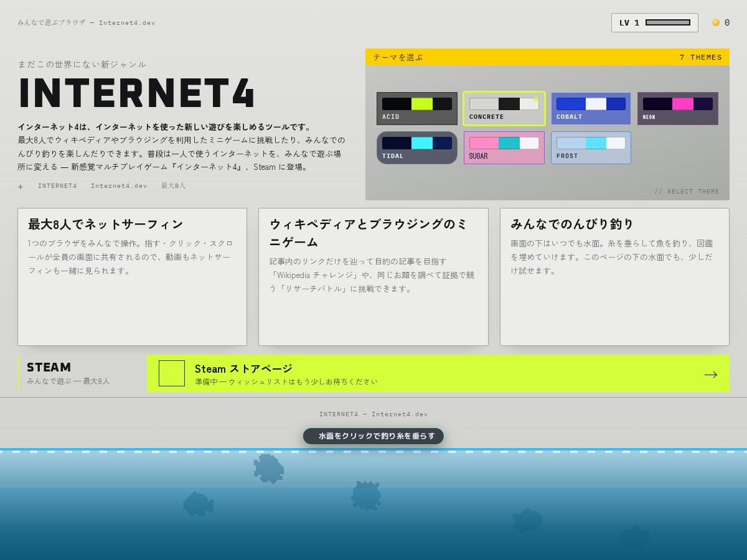Click the // SELECT THEME text
Image resolution: width=747 pixels, height=560 pixels.
(687, 192)
